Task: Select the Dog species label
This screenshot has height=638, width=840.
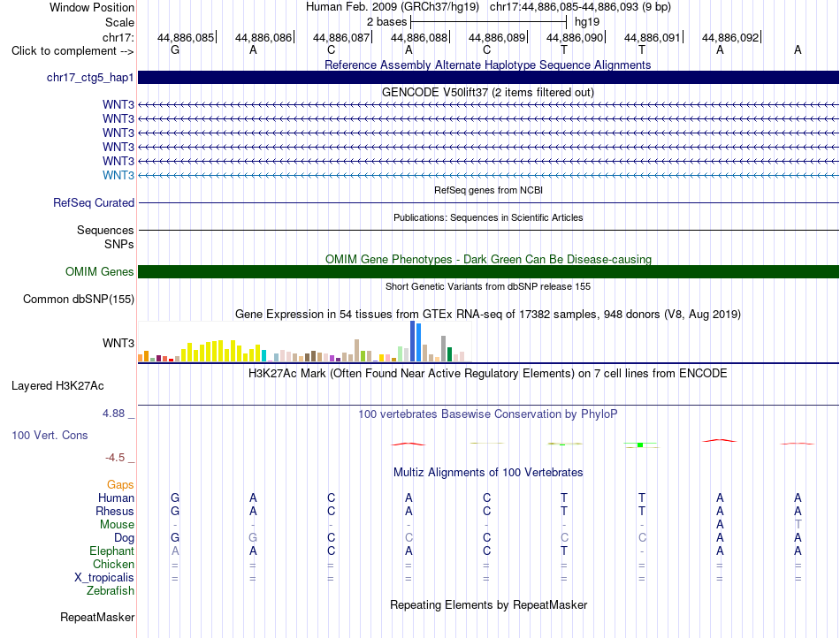Action: tap(125, 538)
